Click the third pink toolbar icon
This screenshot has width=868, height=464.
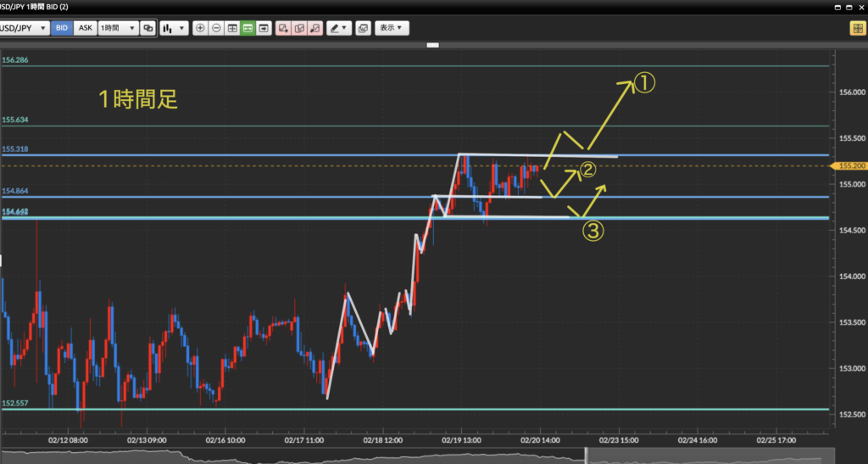pyautogui.click(x=315, y=28)
